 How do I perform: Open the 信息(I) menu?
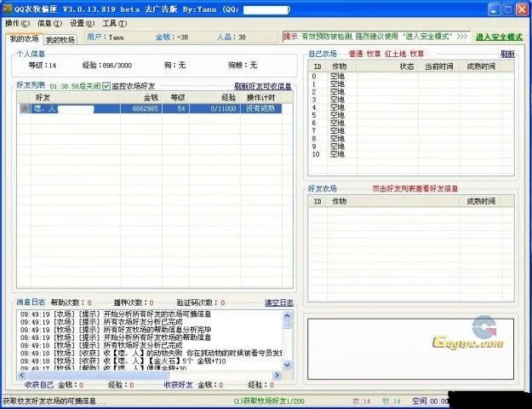[49, 24]
